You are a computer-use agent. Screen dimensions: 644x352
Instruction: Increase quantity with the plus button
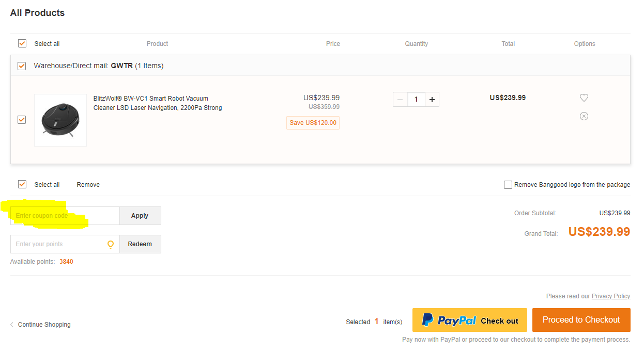tap(432, 100)
